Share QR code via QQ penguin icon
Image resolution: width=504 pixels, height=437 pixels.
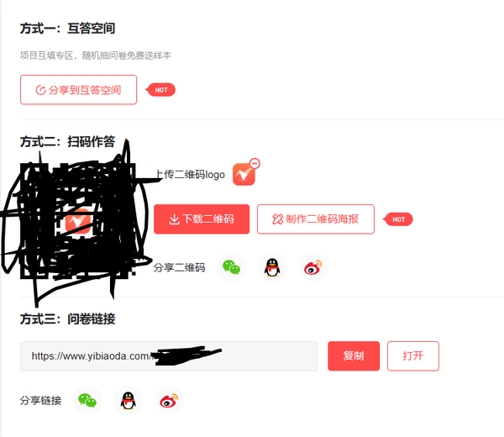272,267
